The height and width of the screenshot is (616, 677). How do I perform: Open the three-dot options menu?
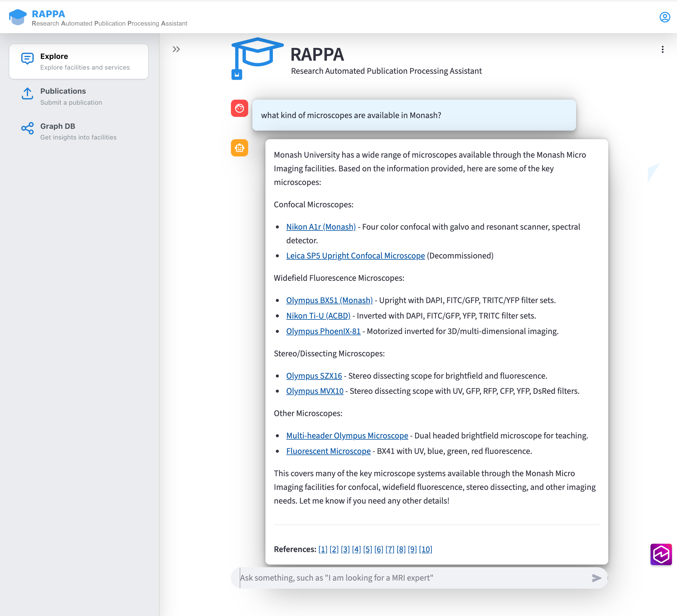[x=662, y=49]
